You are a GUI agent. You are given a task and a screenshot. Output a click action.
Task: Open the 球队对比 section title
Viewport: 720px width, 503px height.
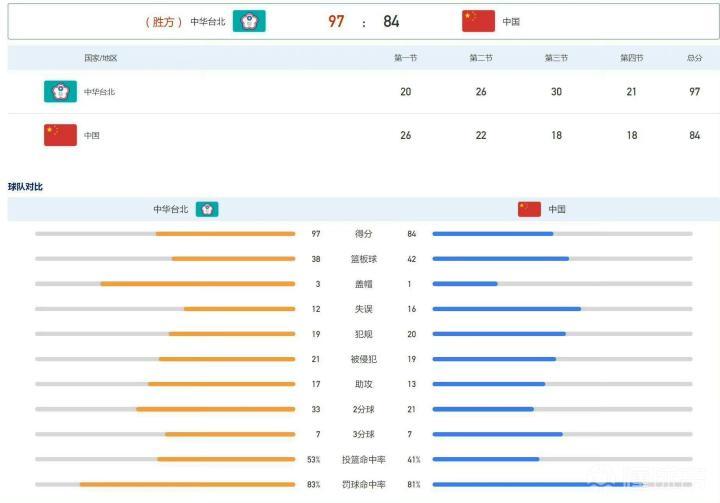pos(25,187)
